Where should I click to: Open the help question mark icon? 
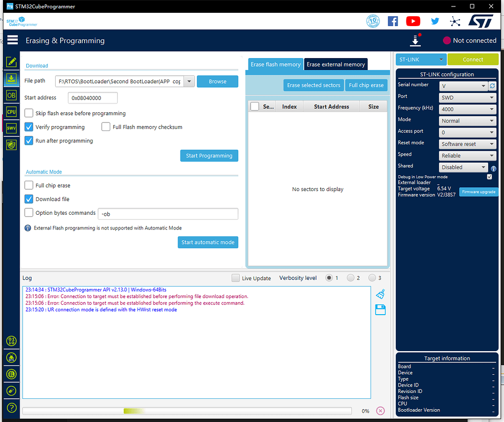[11, 408]
